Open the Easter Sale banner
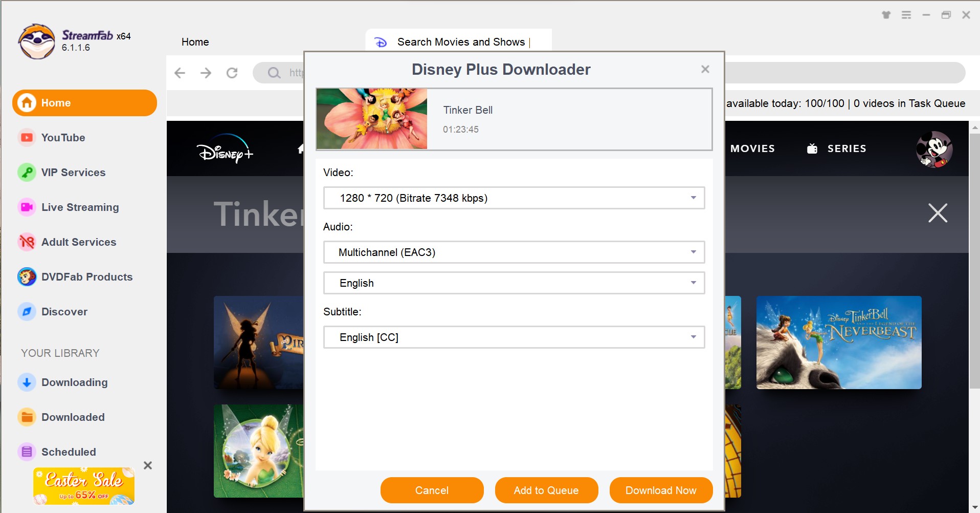This screenshot has height=513, width=980. (x=84, y=486)
